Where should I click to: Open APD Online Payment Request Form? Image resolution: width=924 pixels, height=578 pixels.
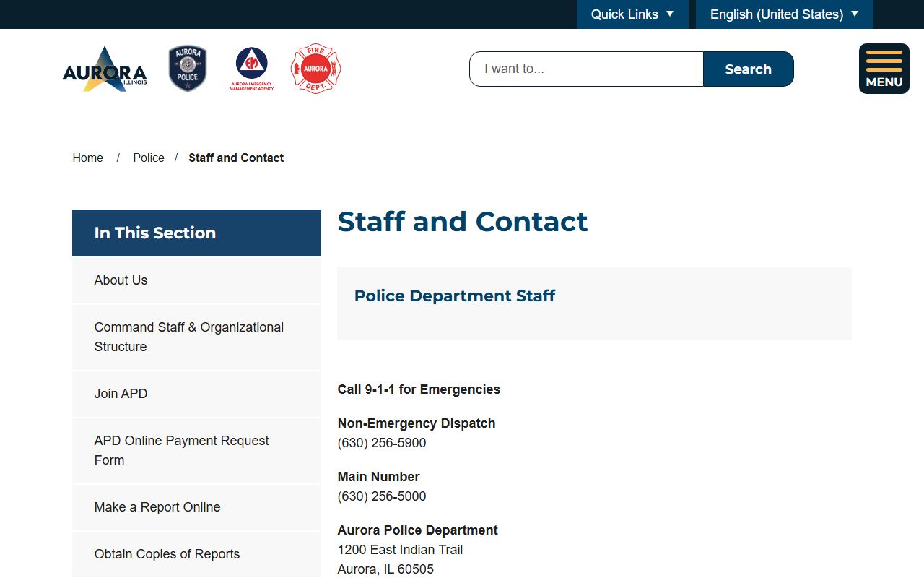196,450
